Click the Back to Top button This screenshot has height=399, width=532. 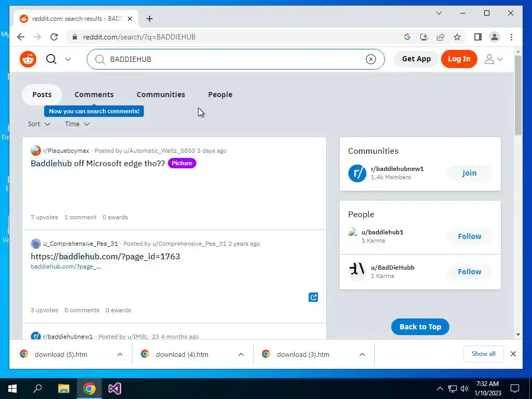[x=420, y=327]
